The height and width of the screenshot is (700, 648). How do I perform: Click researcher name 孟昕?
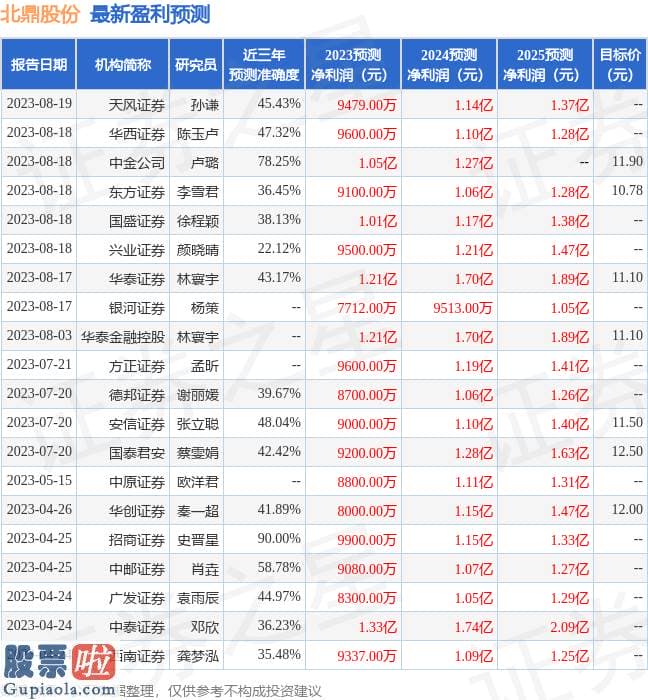pyautogui.click(x=205, y=366)
